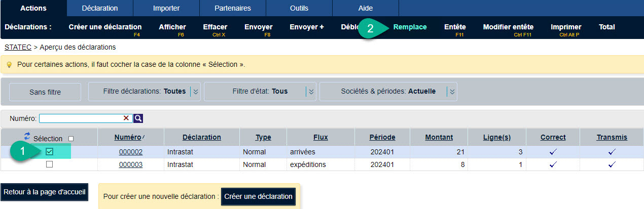The height and width of the screenshot is (209, 644).
Task: Click the Montant value 8
Action: pyautogui.click(x=463, y=164)
